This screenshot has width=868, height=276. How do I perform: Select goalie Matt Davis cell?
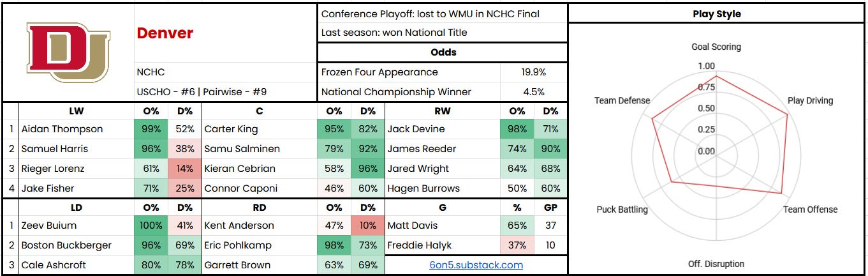click(443, 226)
